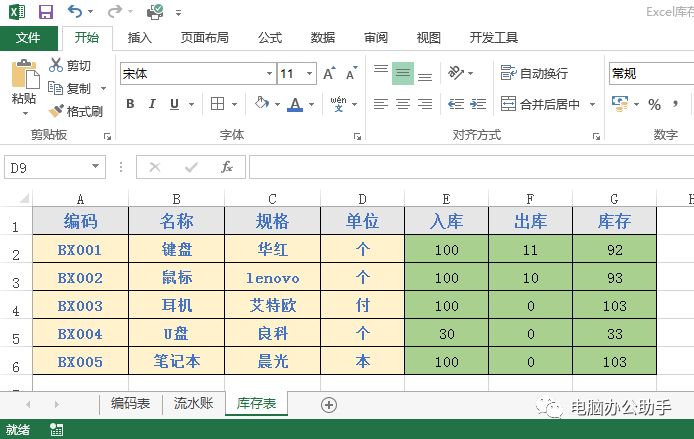
Task: Click the 粘贴 paste icon
Action: (x=25, y=75)
